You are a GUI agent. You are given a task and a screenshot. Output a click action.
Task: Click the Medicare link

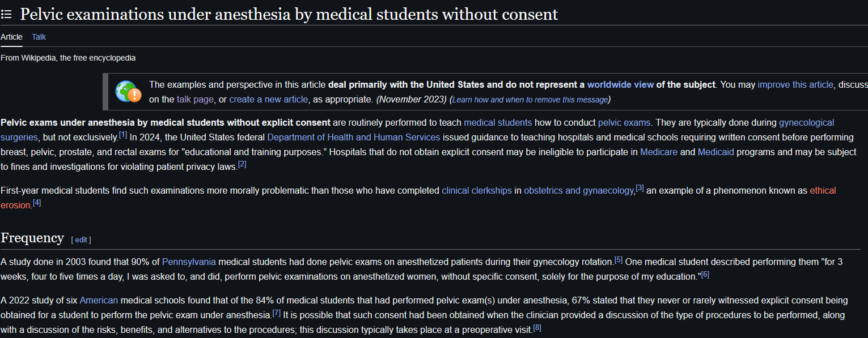click(x=659, y=152)
